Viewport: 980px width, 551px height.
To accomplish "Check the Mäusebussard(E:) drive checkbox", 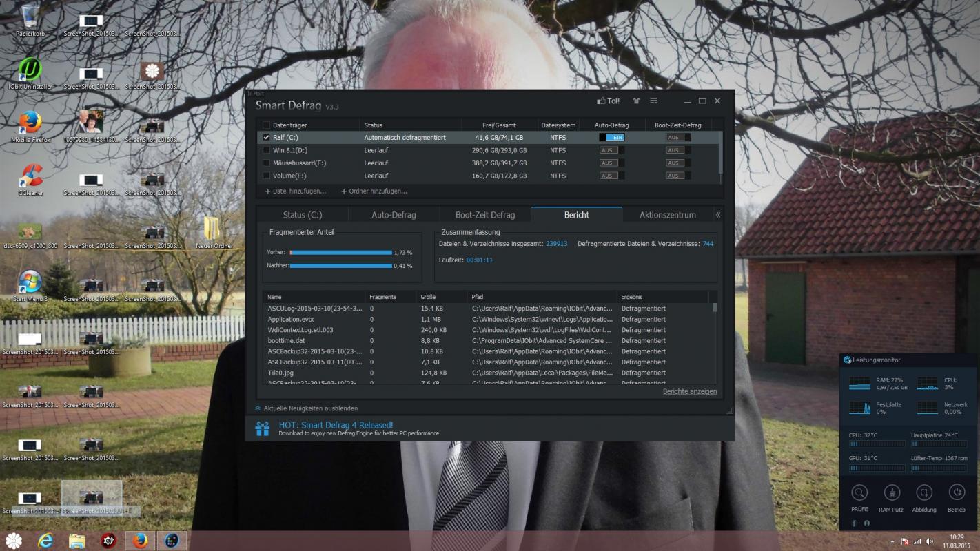I will pyautogui.click(x=267, y=163).
